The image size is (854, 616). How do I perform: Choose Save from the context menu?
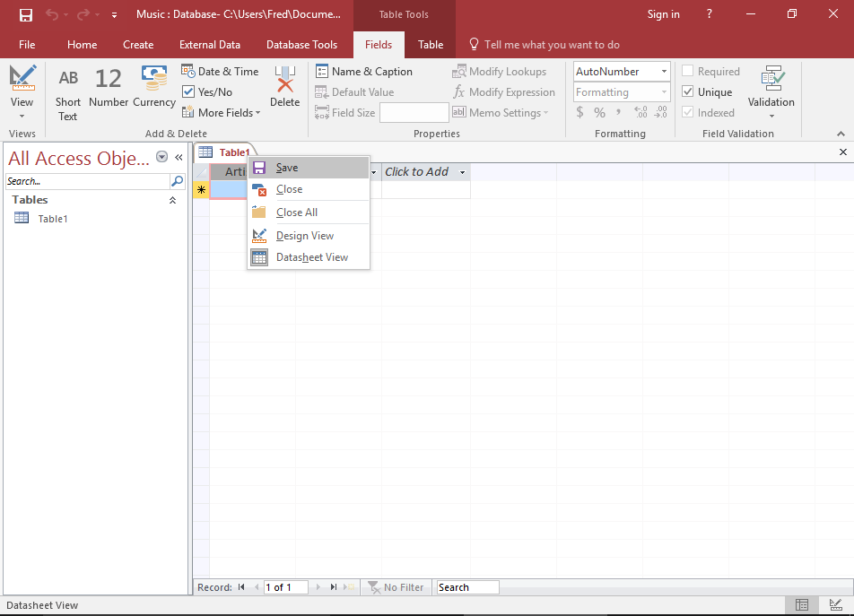pyautogui.click(x=309, y=168)
